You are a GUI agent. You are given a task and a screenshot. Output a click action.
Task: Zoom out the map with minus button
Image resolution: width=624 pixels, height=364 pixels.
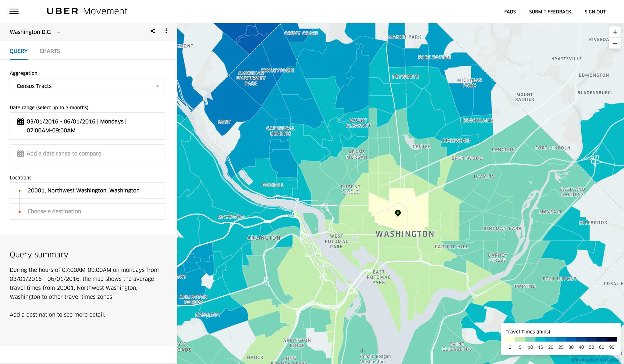coord(615,43)
